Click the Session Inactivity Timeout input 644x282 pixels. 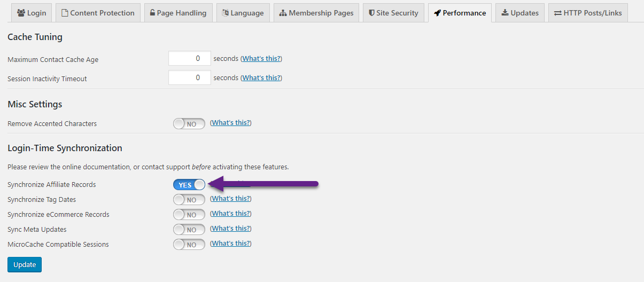coord(190,77)
